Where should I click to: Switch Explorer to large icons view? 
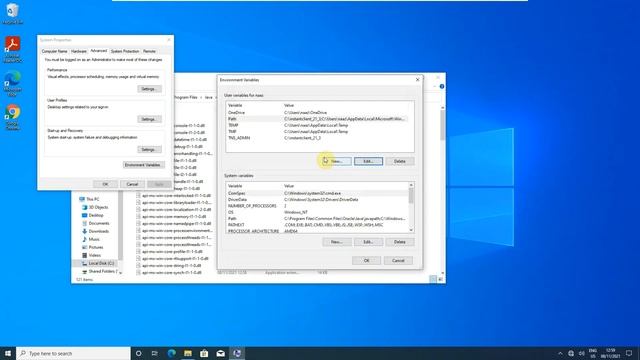(x=440, y=279)
